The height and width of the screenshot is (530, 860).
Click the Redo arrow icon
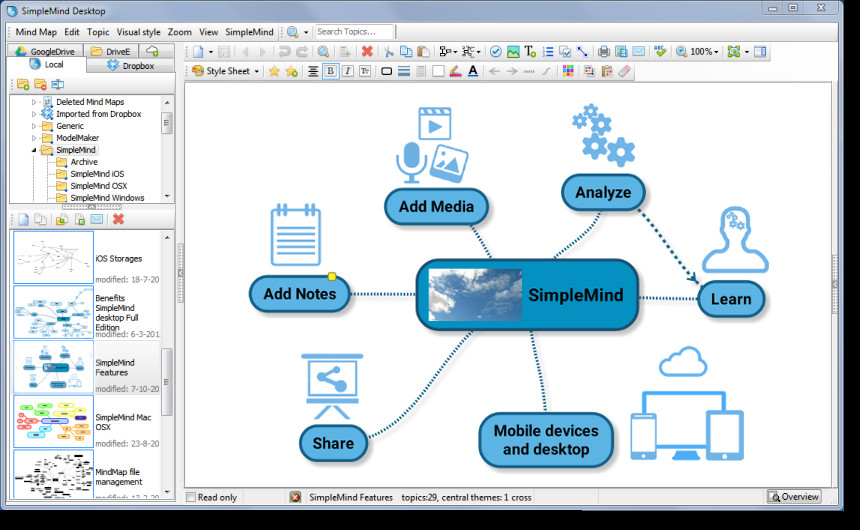302,52
